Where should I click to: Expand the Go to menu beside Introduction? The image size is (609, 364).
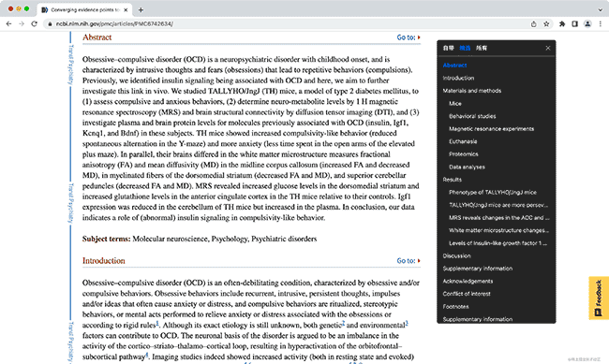(x=408, y=261)
